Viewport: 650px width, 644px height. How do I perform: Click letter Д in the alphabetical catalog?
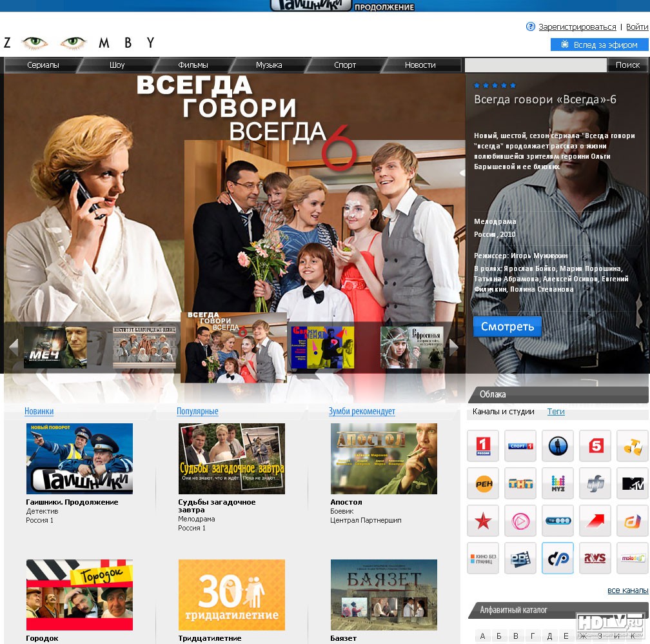click(549, 636)
